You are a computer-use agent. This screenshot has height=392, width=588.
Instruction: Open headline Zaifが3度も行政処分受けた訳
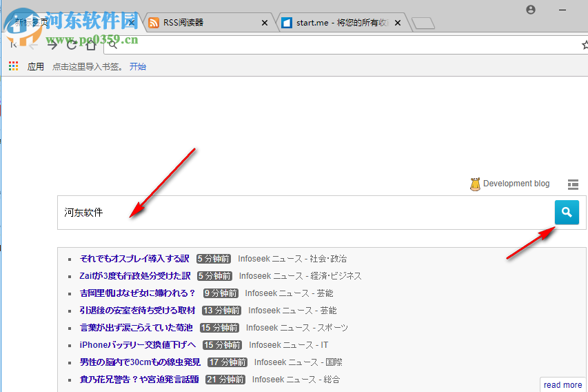[x=135, y=276]
